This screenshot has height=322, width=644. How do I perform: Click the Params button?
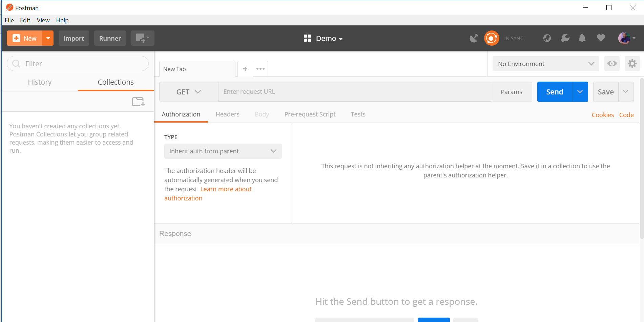[x=512, y=92]
